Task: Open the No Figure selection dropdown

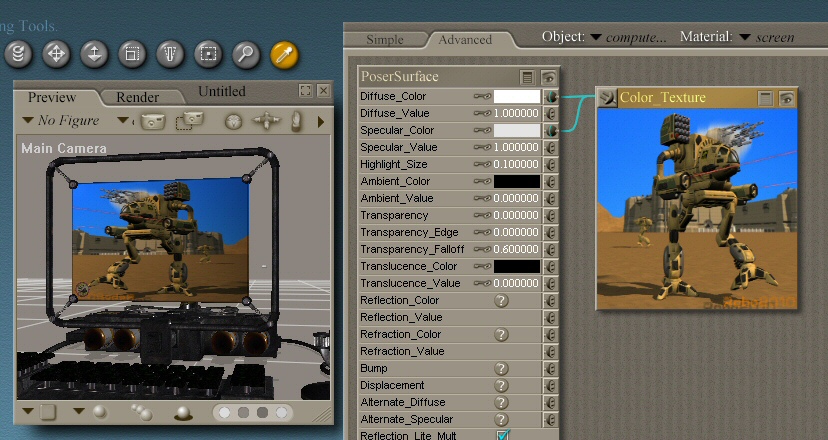Action: 28,120
